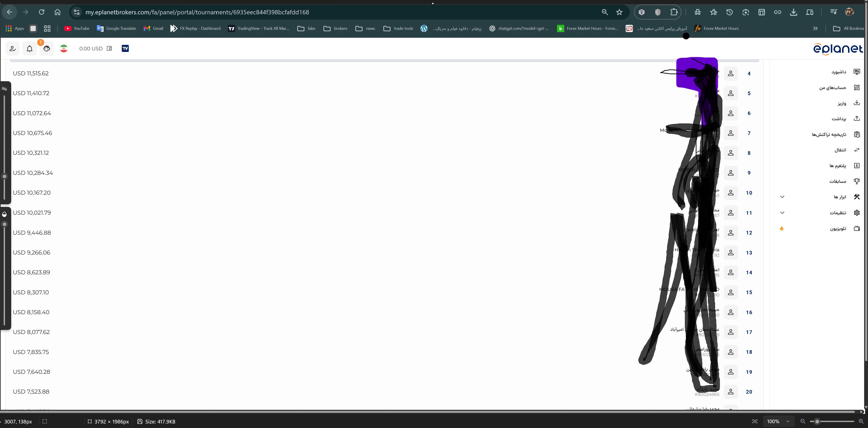Screen dimensions: 868x428
Task: Open the تلویزیون sidebar link
Action: (838, 229)
